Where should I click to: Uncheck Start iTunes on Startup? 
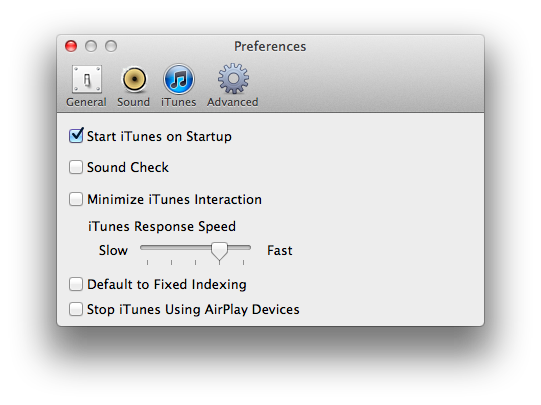[x=76, y=136]
